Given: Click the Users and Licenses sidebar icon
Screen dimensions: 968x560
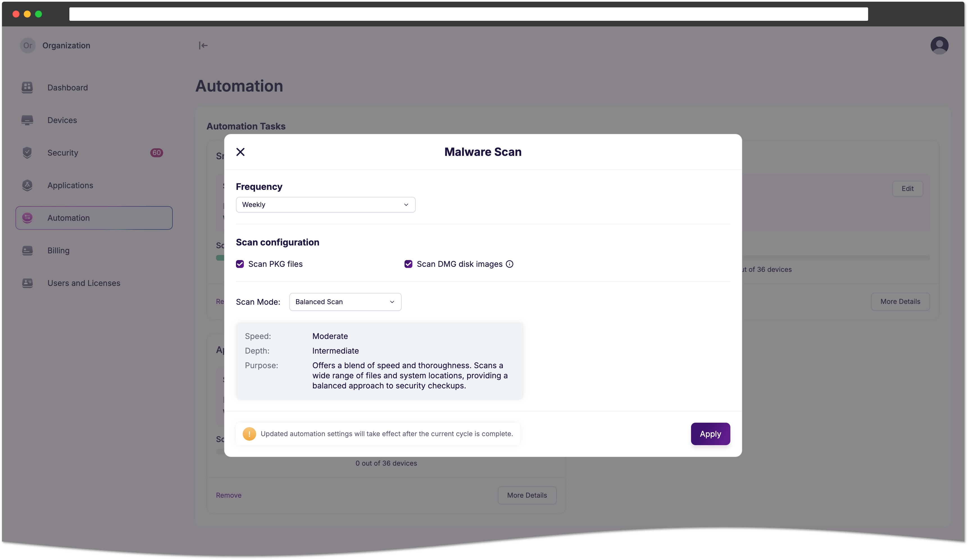Looking at the screenshot, I should tap(27, 283).
